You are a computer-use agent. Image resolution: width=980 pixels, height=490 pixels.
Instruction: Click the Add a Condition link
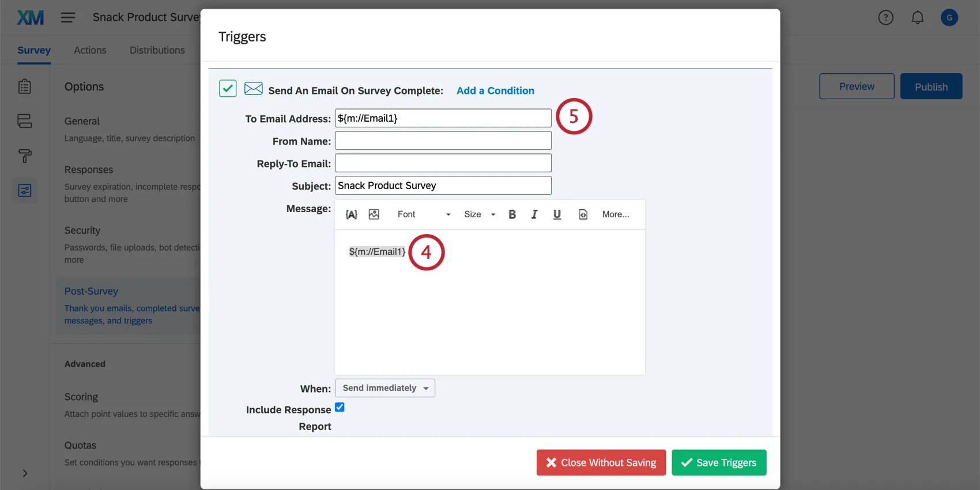(x=495, y=91)
